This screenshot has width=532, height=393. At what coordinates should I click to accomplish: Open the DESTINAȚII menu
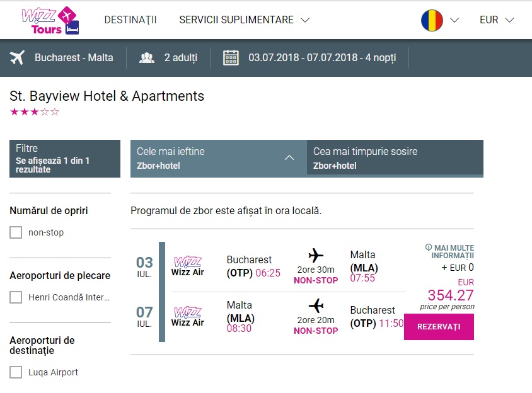(x=130, y=20)
